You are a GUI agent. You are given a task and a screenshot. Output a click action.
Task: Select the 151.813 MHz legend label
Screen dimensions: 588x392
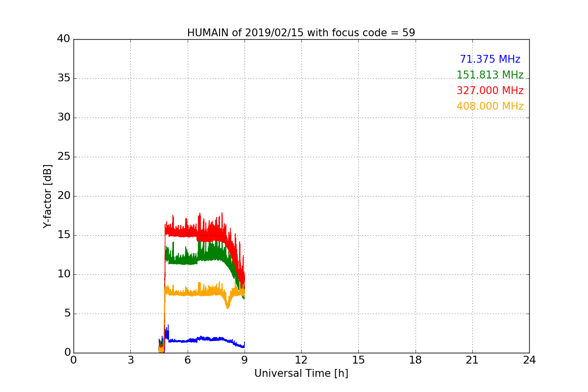(x=490, y=75)
